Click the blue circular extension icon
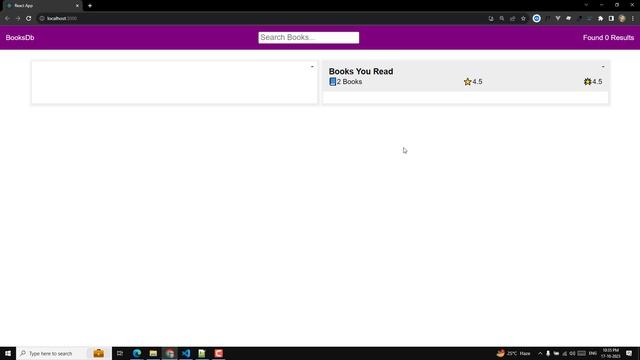The height and width of the screenshot is (360, 640). click(x=537, y=18)
